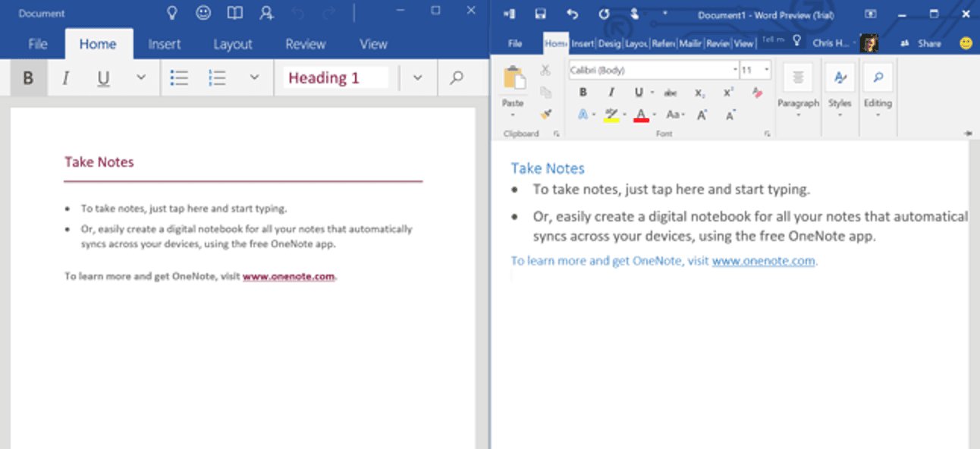
Task: Toggle Bold in Word Preview ribbon
Action: [583, 93]
